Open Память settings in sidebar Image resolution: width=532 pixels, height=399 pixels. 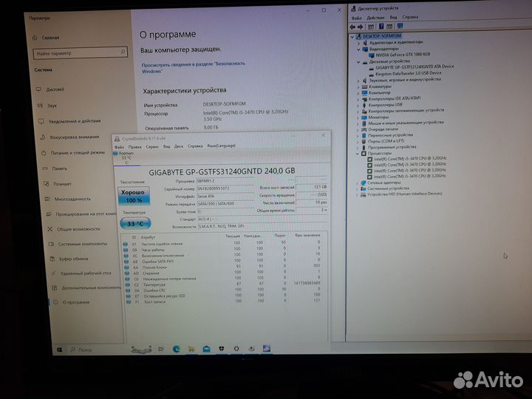[55, 168]
